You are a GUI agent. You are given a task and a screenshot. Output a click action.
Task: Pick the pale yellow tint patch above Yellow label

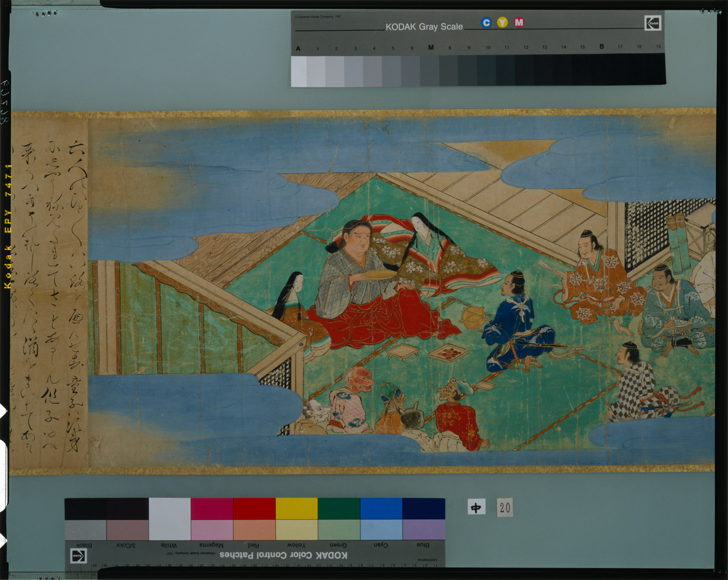(297, 530)
